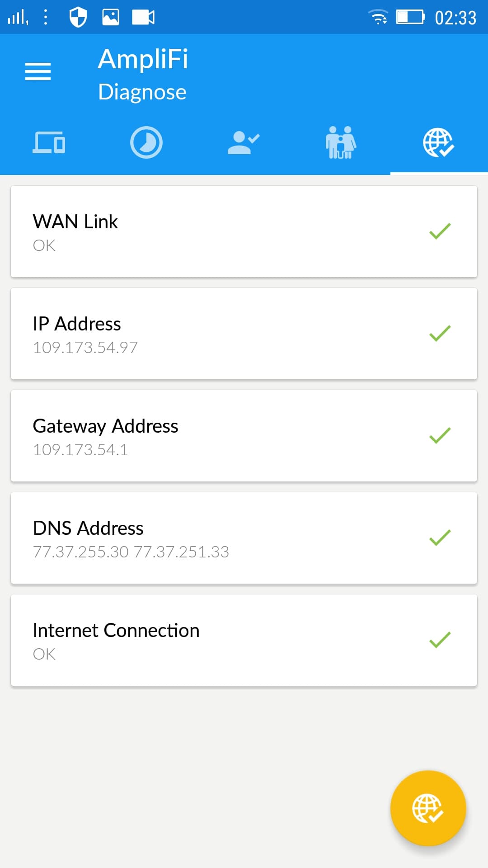Image resolution: width=488 pixels, height=868 pixels.
Task: Tap the battery indicator in status bar
Action: click(x=410, y=17)
